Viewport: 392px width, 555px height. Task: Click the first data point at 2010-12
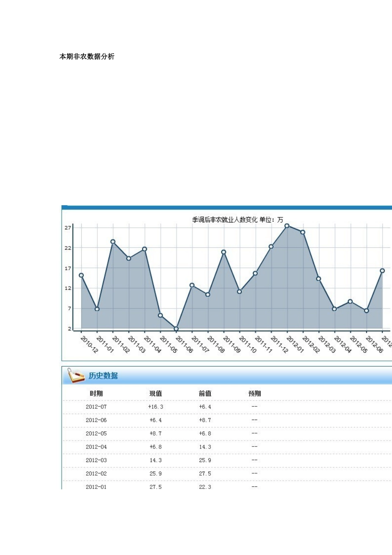pos(81,275)
